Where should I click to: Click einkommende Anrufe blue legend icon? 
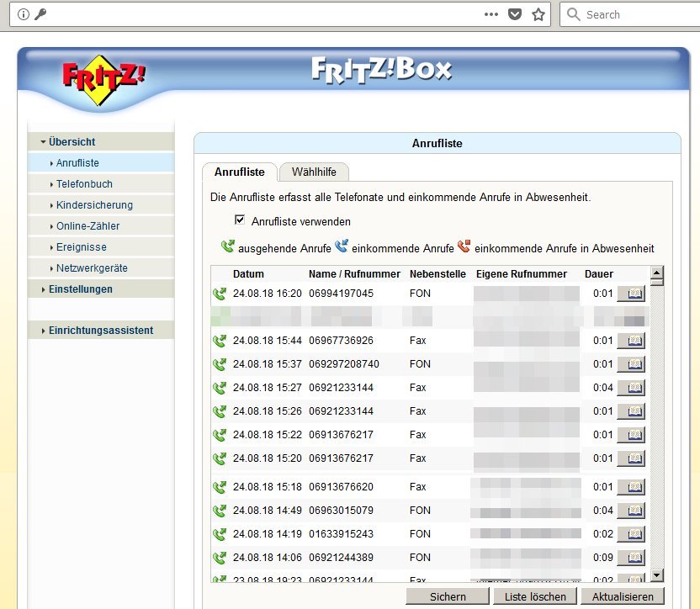click(x=342, y=246)
